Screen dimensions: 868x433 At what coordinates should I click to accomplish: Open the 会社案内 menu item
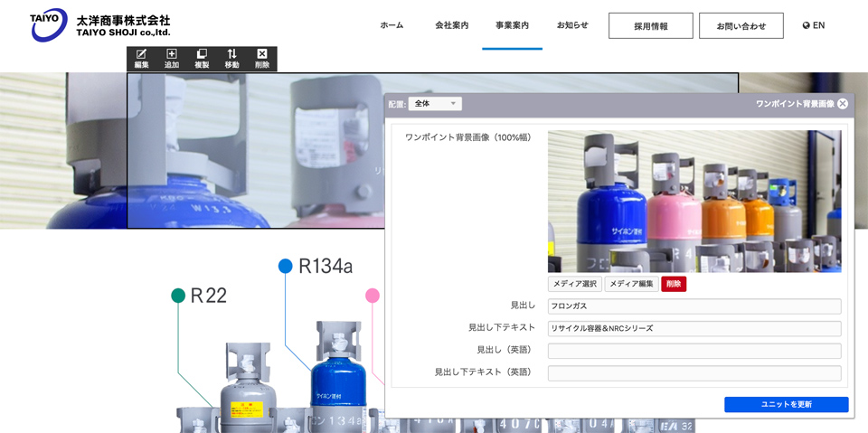pyautogui.click(x=451, y=25)
